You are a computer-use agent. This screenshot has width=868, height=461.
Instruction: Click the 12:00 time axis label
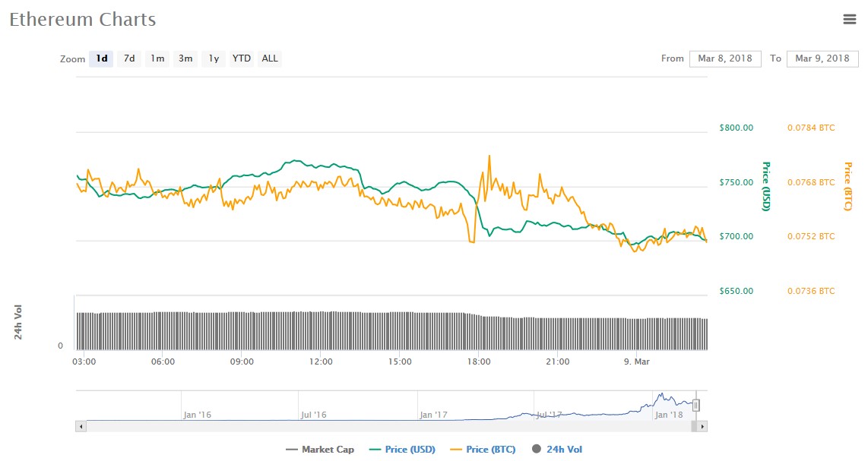tap(321, 362)
